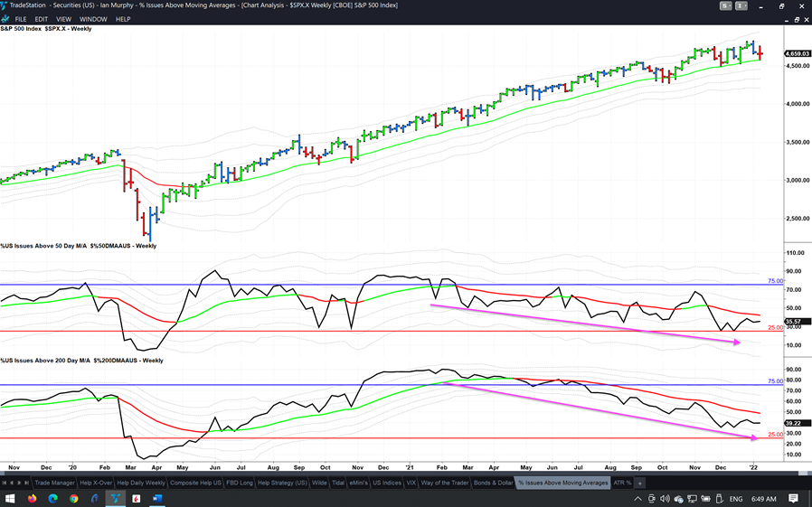Click TradeStation icon in the taskbar
This screenshot has height=507, width=812.
pyautogui.click(x=115, y=498)
